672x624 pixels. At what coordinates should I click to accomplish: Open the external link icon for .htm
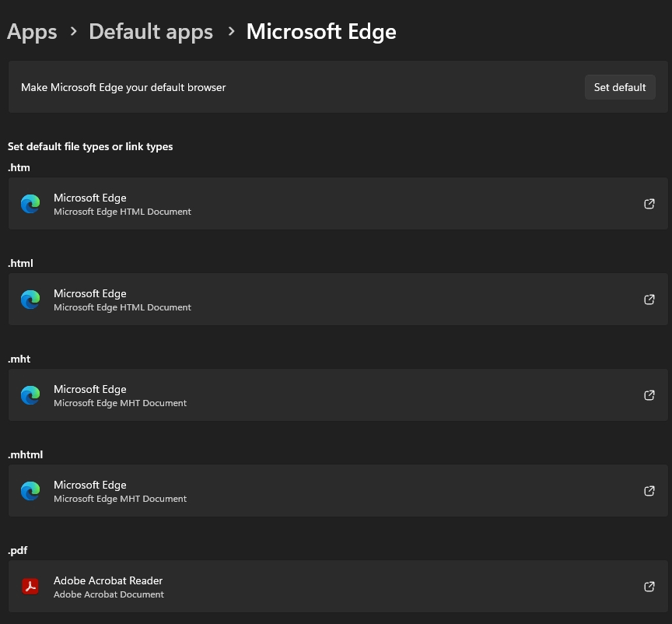coord(649,204)
